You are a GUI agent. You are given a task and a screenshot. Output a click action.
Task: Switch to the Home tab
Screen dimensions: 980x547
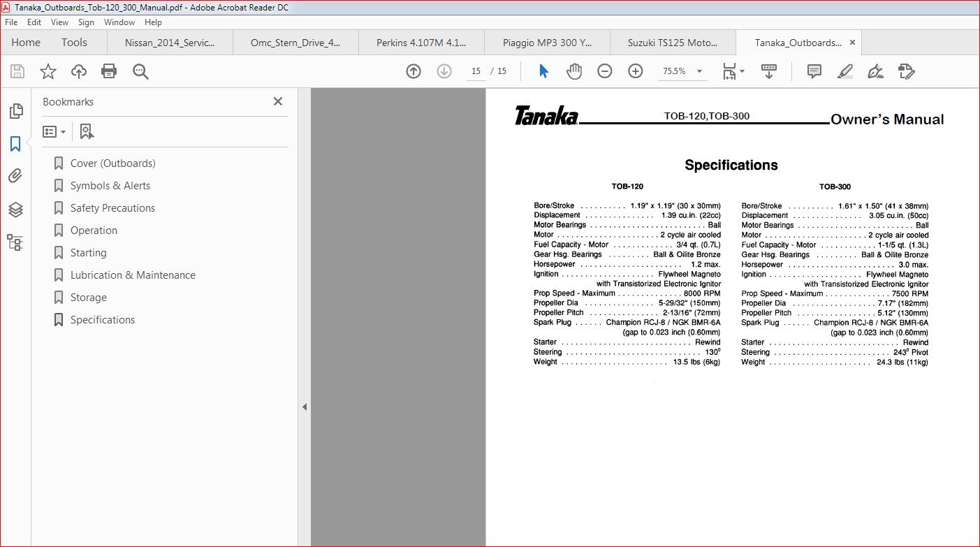pos(26,43)
